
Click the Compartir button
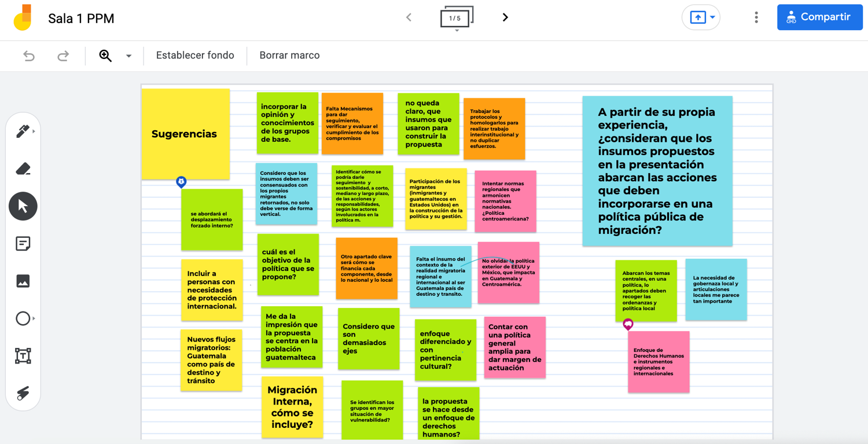819,17
